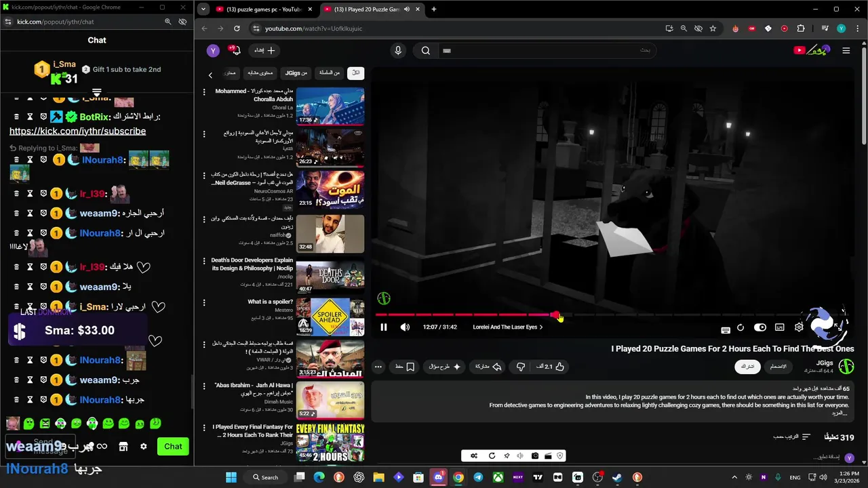Open options for Mohammed Abduh video
This screenshot has height=488, width=868.
coord(204,92)
